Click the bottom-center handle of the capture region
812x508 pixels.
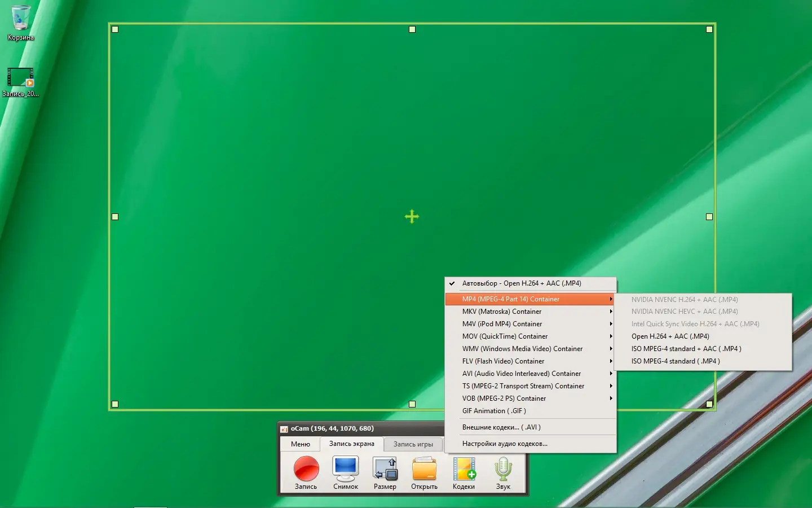(412, 404)
